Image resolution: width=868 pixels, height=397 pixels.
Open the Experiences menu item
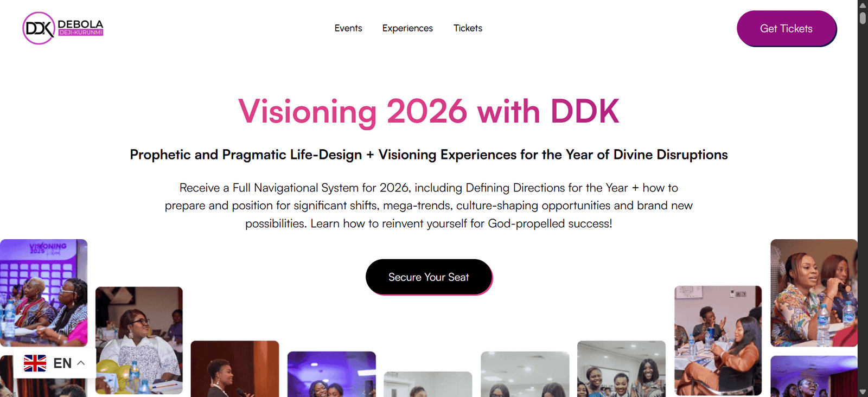coord(407,28)
